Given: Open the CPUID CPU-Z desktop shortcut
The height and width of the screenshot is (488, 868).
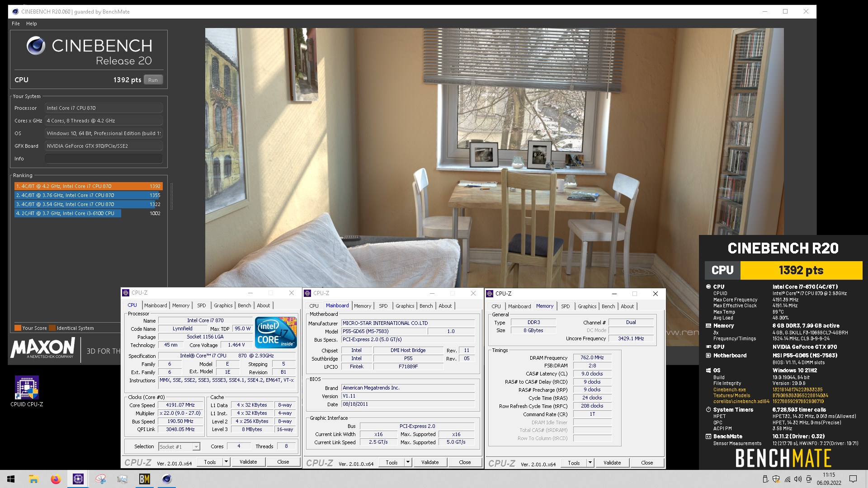Looking at the screenshot, I should tap(27, 391).
